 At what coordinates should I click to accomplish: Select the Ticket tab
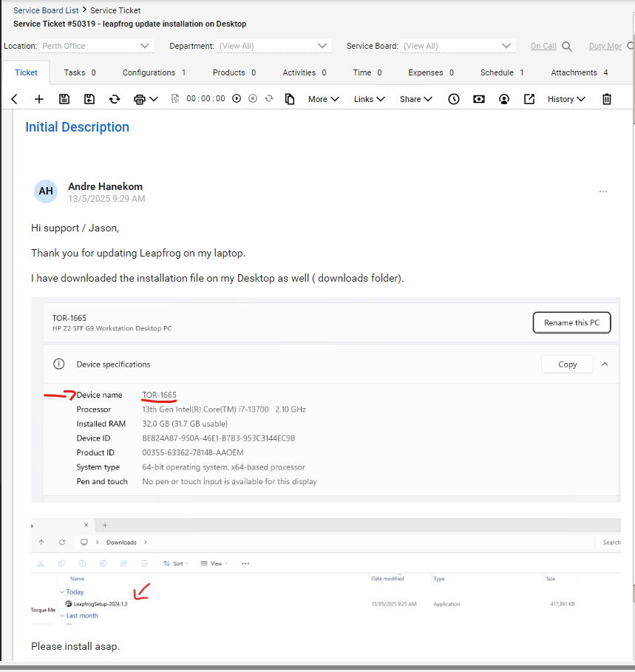26,73
